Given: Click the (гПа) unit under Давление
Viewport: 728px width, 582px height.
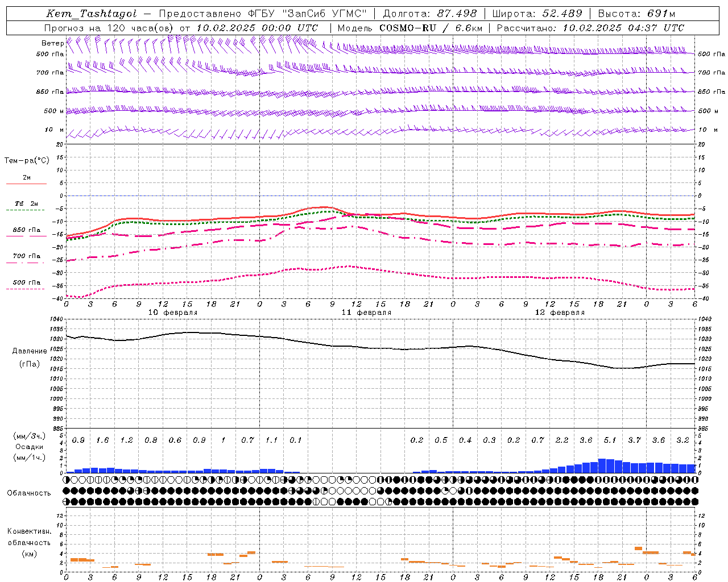Looking at the screenshot, I should click(30, 364).
